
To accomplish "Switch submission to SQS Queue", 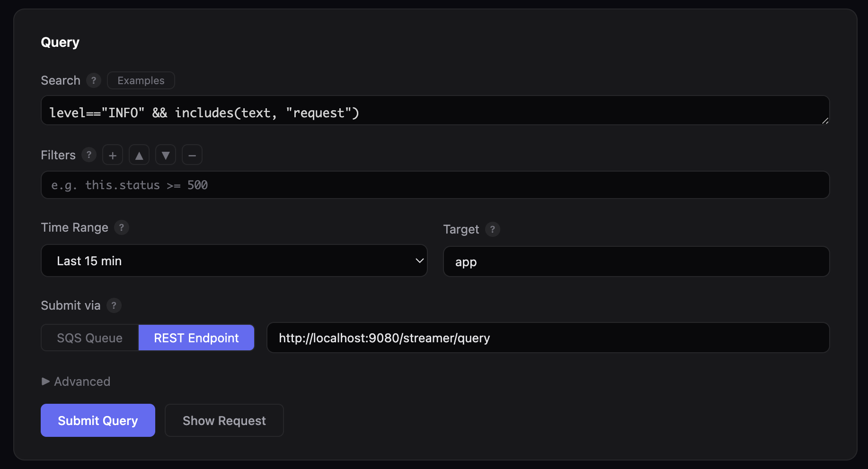I will (x=90, y=338).
